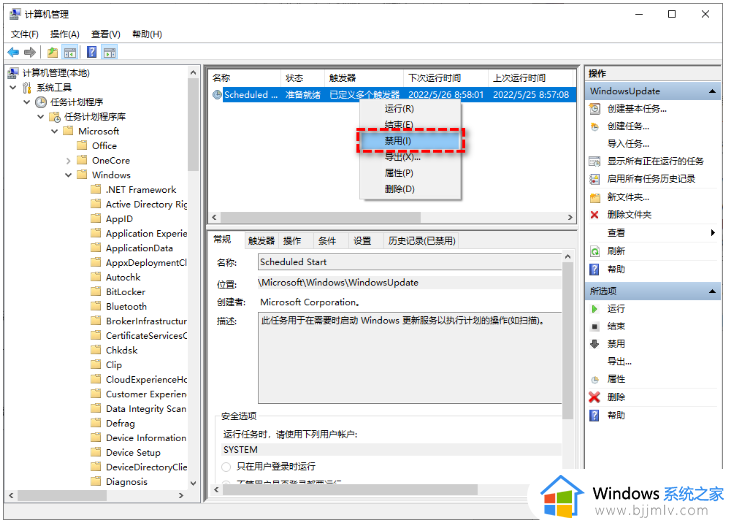Viewport: 729px width, 524px height.
Task: Click the red X 删除 icon in 所选项
Action: (594, 397)
